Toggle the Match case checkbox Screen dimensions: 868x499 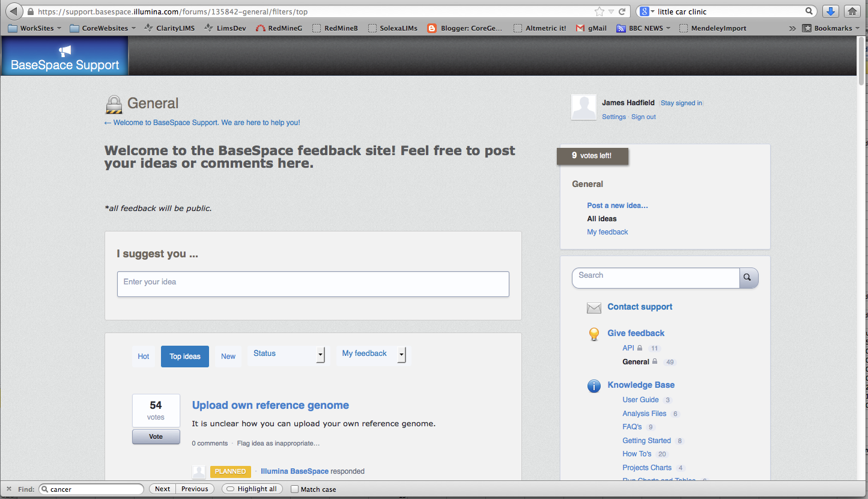coord(294,489)
